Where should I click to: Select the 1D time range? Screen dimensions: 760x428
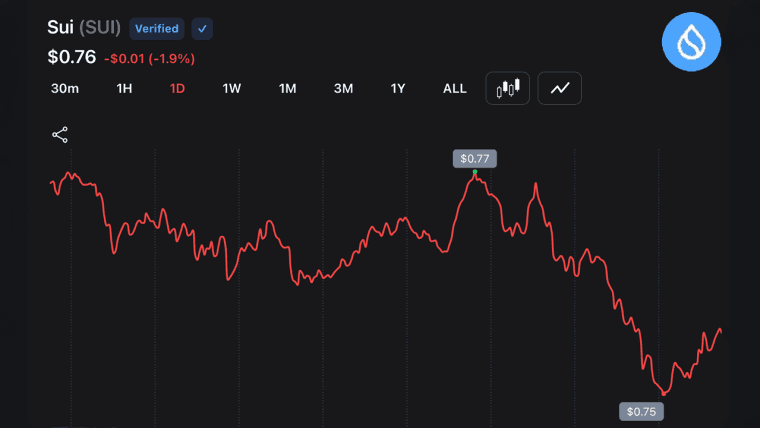(x=177, y=89)
